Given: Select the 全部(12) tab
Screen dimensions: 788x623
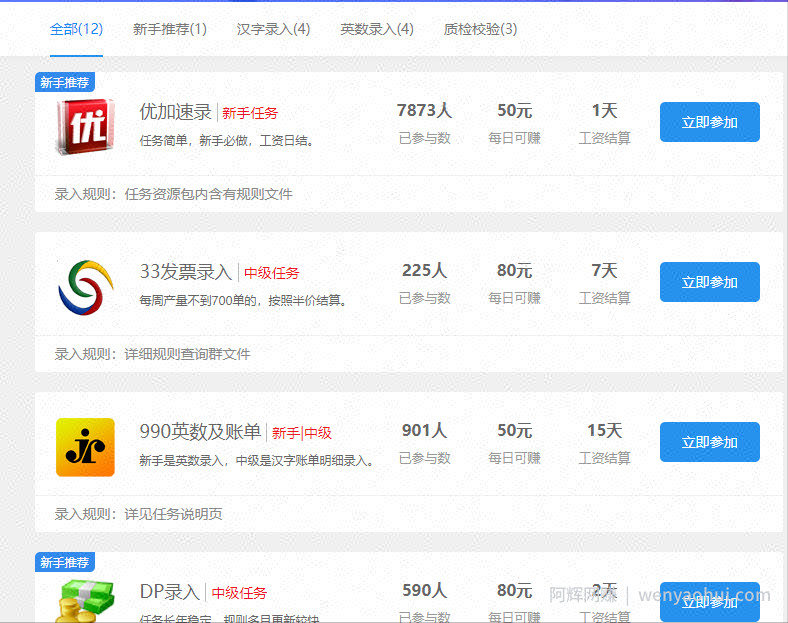Looking at the screenshot, I should (x=76, y=29).
